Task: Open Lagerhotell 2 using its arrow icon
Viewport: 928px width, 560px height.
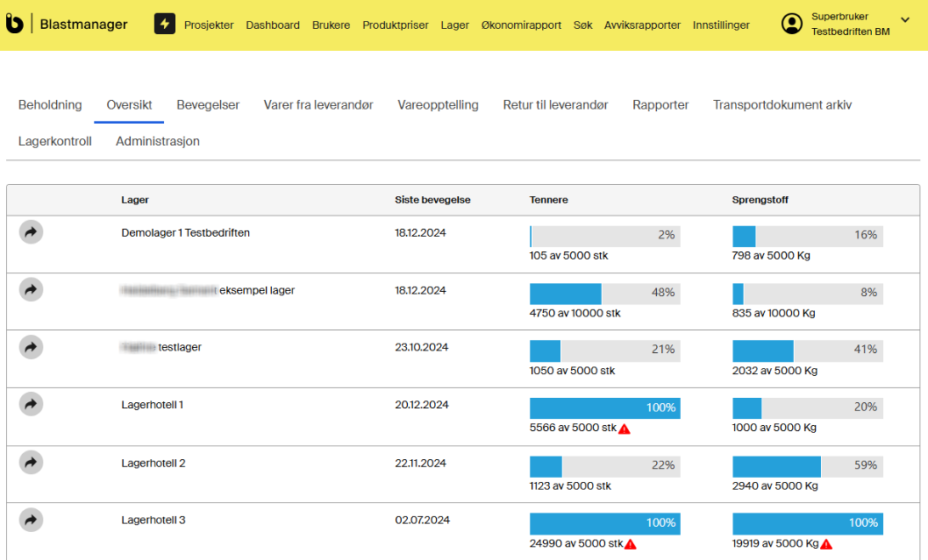Action: pos(31,462)
